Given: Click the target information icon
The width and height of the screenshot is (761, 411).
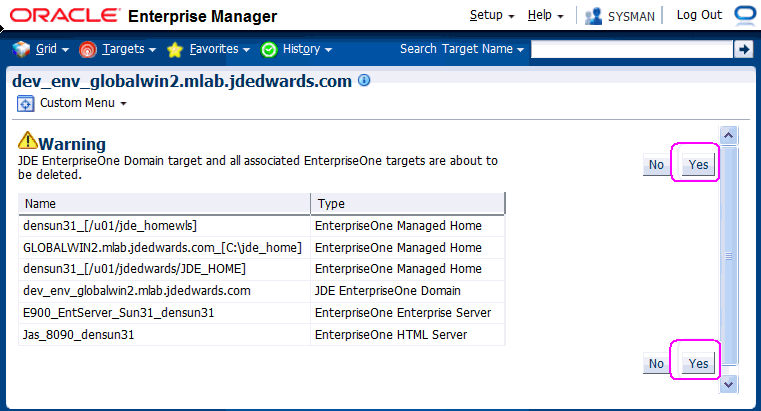Looking at the screenshot, I should point(364,80).
